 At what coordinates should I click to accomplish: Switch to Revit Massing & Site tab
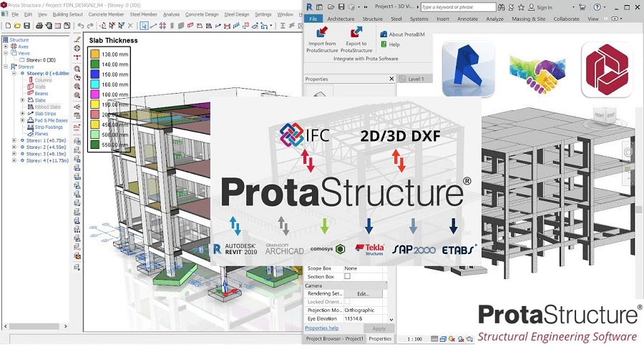528,19
